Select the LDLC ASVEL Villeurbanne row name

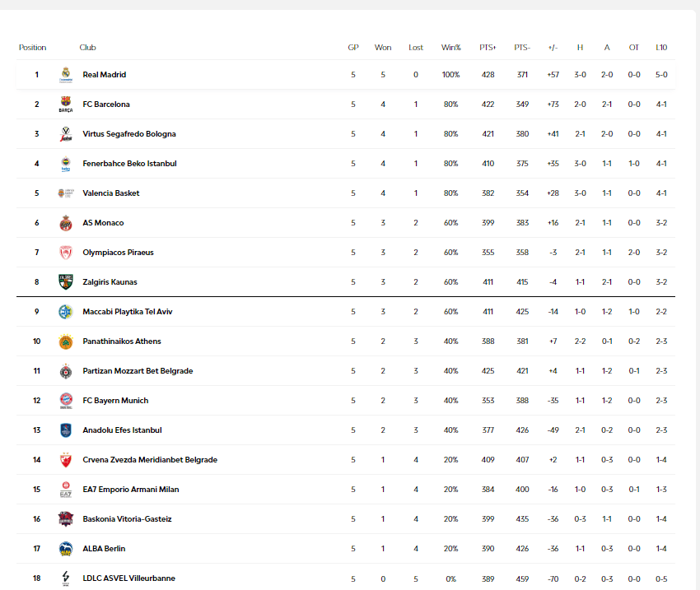[128, 578]
